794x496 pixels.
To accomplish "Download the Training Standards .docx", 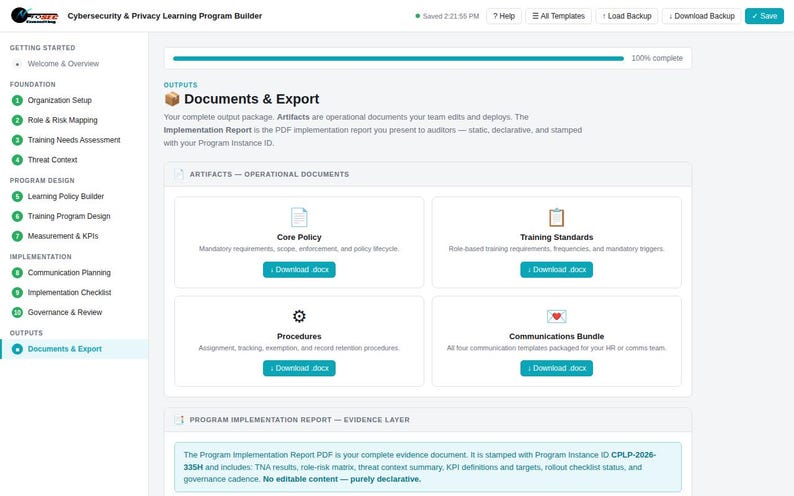I will 557,270.
